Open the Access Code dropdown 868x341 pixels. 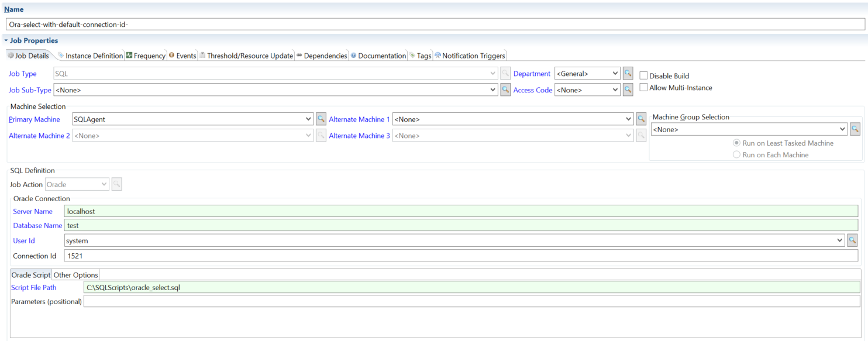pyautogui.click(x=615, y=90)
